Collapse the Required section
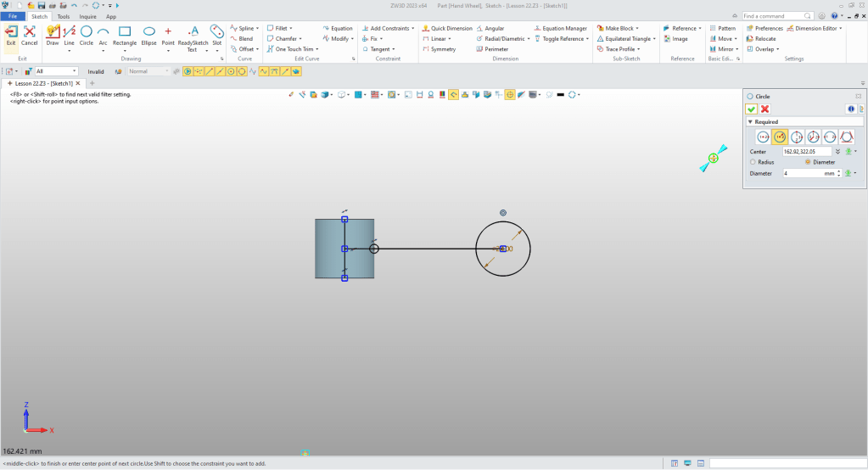 click(750, 122)
